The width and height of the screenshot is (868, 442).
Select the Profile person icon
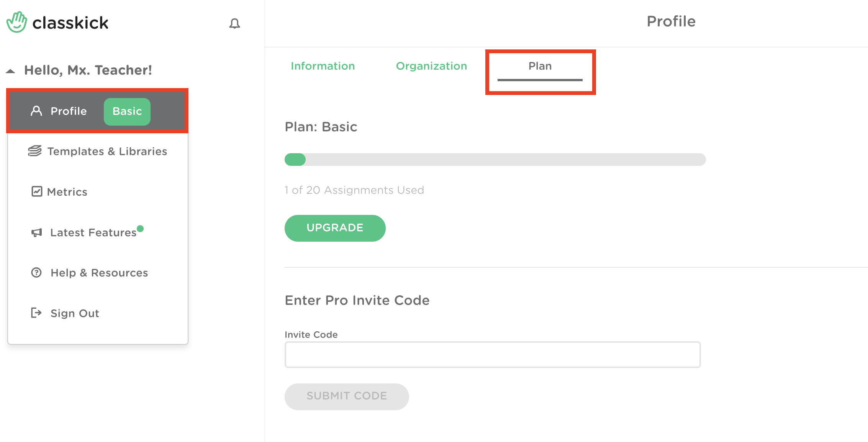(36, 111)
